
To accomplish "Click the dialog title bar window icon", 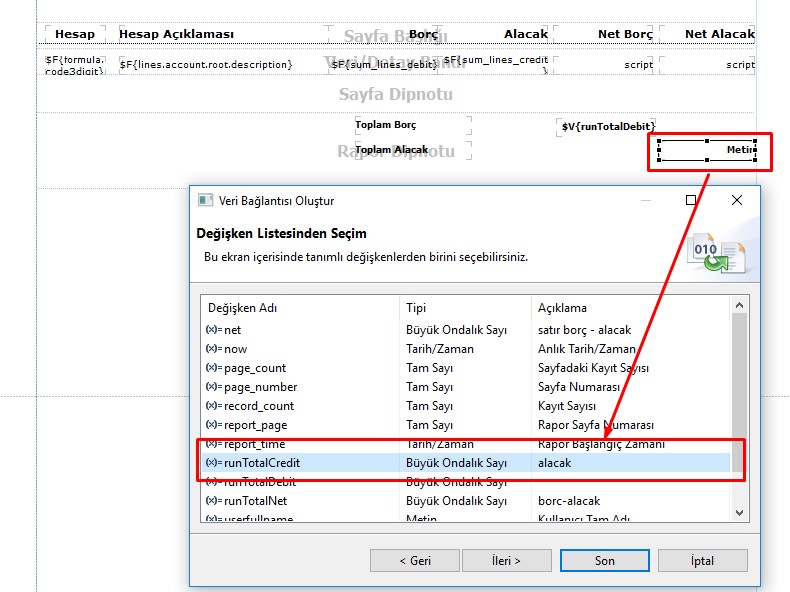I will click(x=205, y=200).
